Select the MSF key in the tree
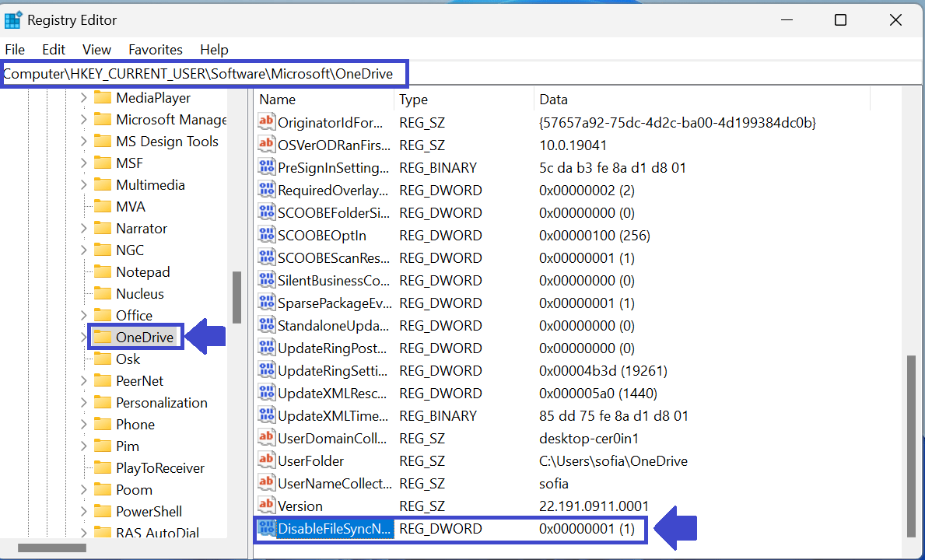The image size is (925, 560). [129, 163]
